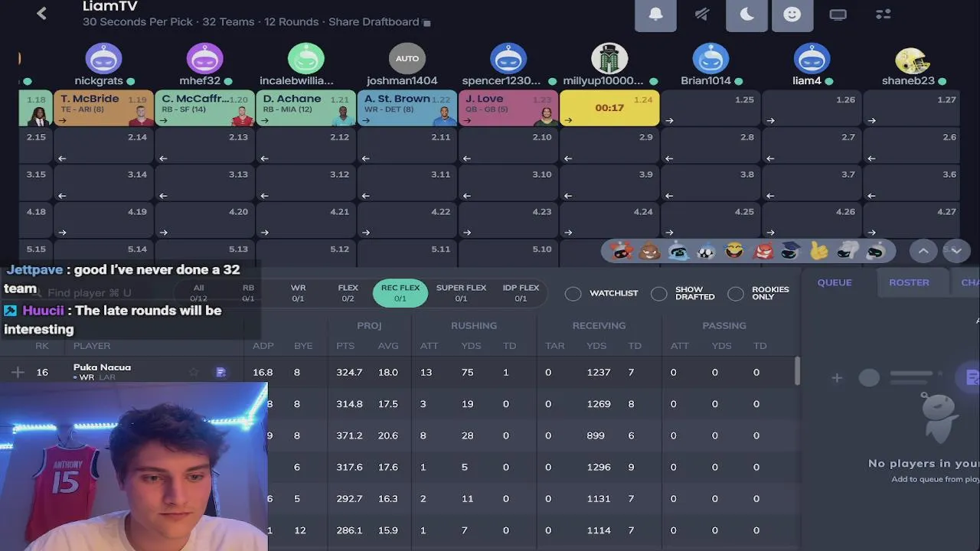This screenshot has height=551, width=980.
Task: Enable the Watchlist filter
Action: 573,293
